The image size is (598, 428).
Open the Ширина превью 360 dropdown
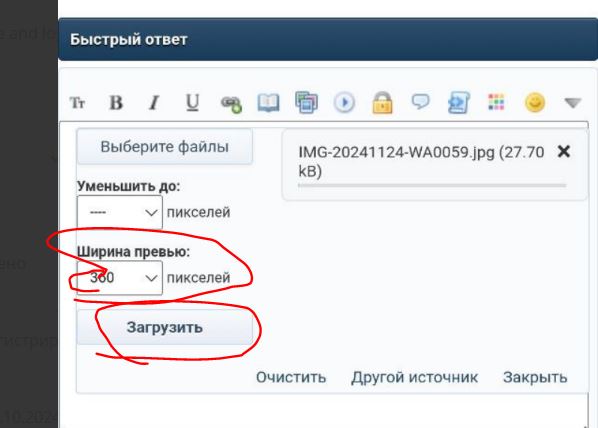120,278
